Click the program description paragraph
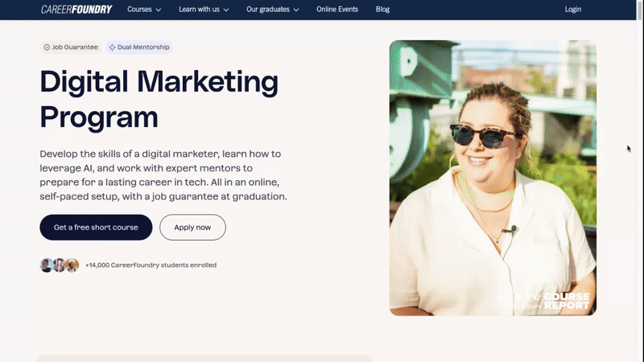 pos(163,175)
